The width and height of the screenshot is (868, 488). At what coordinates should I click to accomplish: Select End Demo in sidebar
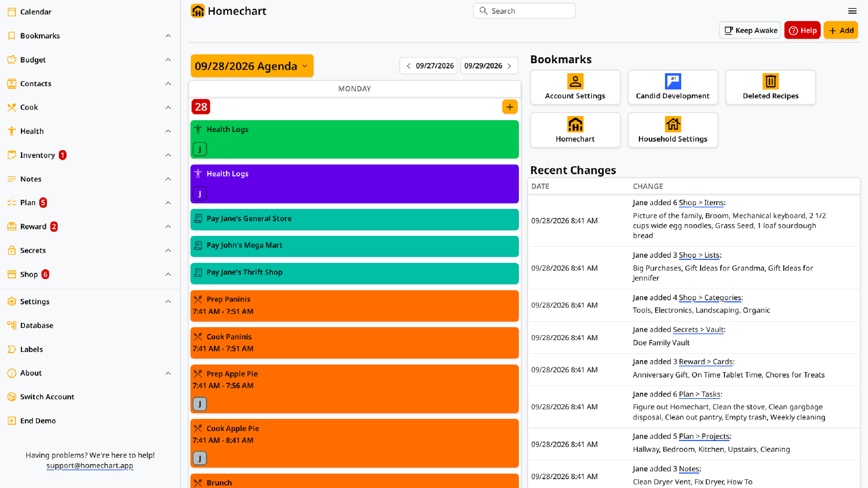pos(38,421)
